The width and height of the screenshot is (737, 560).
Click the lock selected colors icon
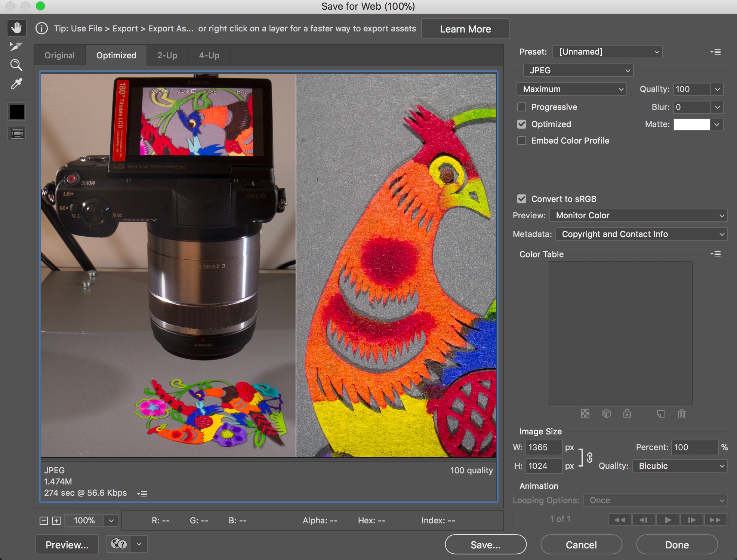point(627,414)
